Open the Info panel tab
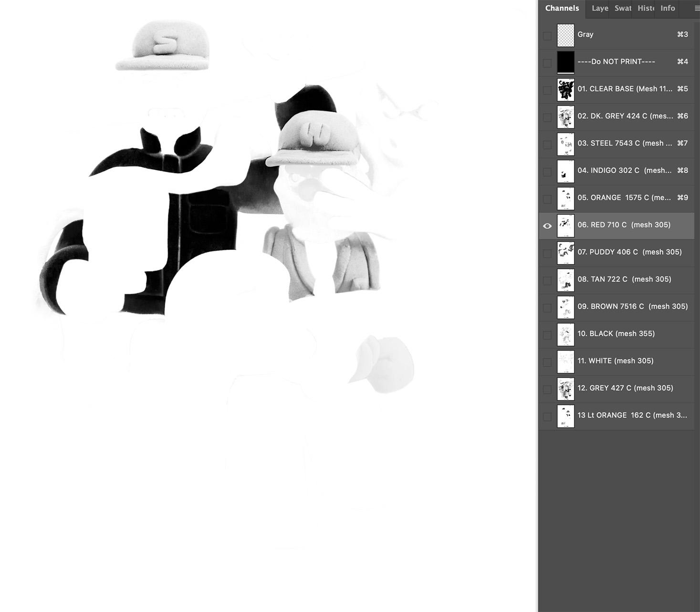This screenshot has height=612, width=700. point(667,8)
